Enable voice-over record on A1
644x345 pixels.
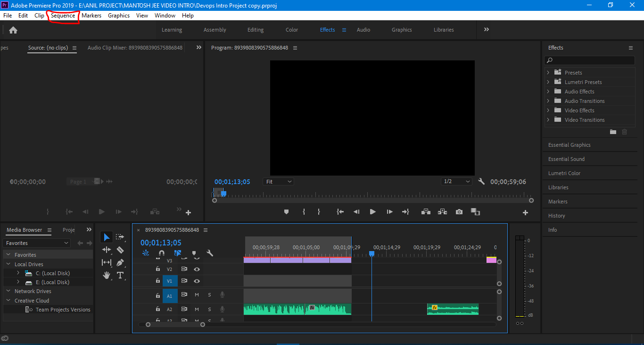coord(222,295)
